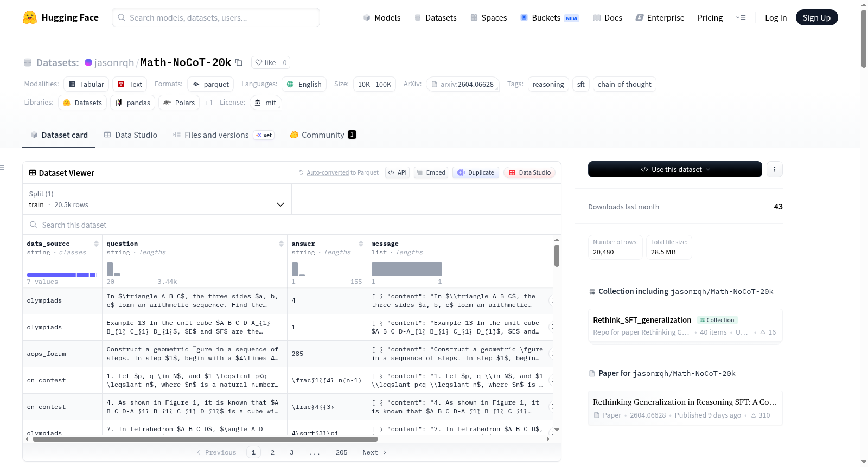Expand the Split train dropdown
This screenshot has width=868, height=467.
[157, 199]
